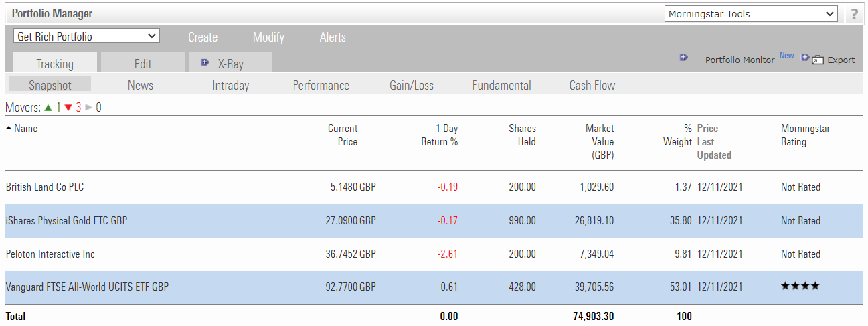This screenshot has height=326, width=868.
Task: Open the Peloton Interactive Inc holding
Action: [50, 254]
